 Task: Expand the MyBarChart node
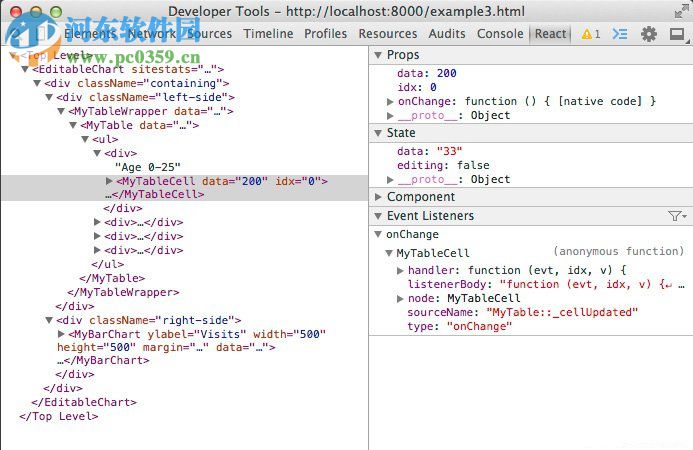(x=61, y=334)
